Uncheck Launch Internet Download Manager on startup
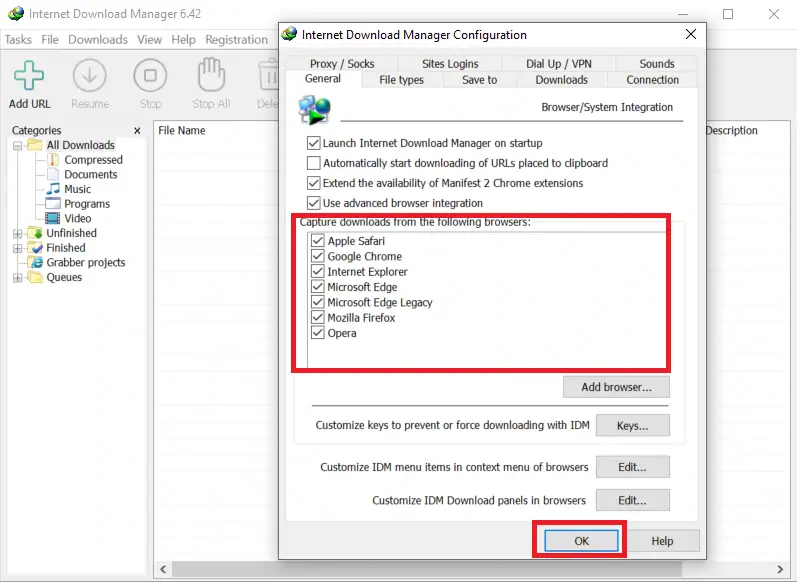The image size is (800, 582). coord(314,143)
